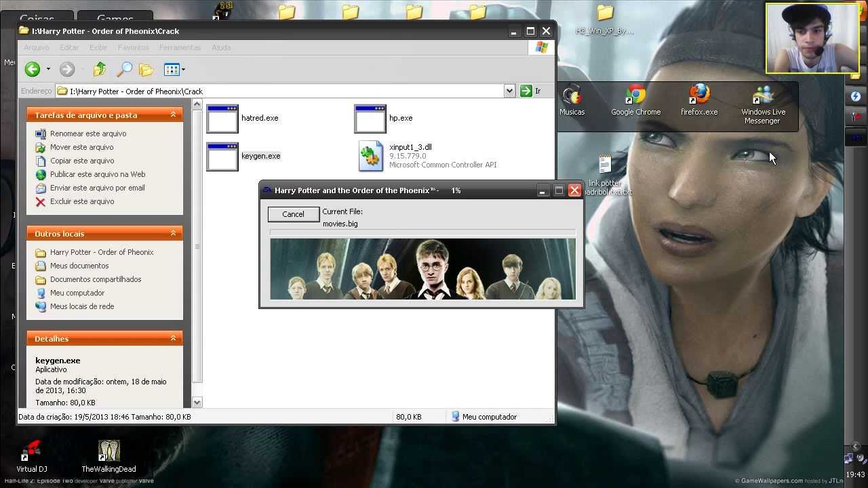Screen dimensions: 868x488
Task: Open Meu computador link in sidebar
Action: pyautogui.click(x=77, y=293)
